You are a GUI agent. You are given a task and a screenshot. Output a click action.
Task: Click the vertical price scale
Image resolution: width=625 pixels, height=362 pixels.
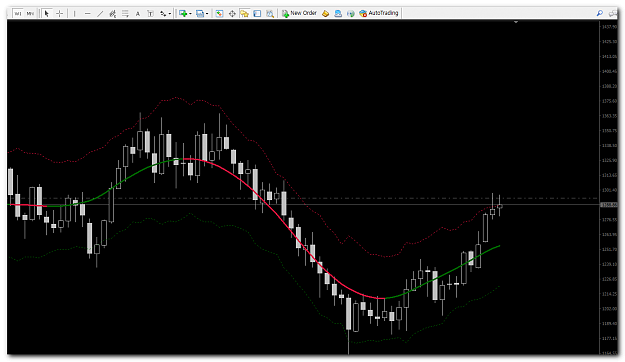[609, 187]
